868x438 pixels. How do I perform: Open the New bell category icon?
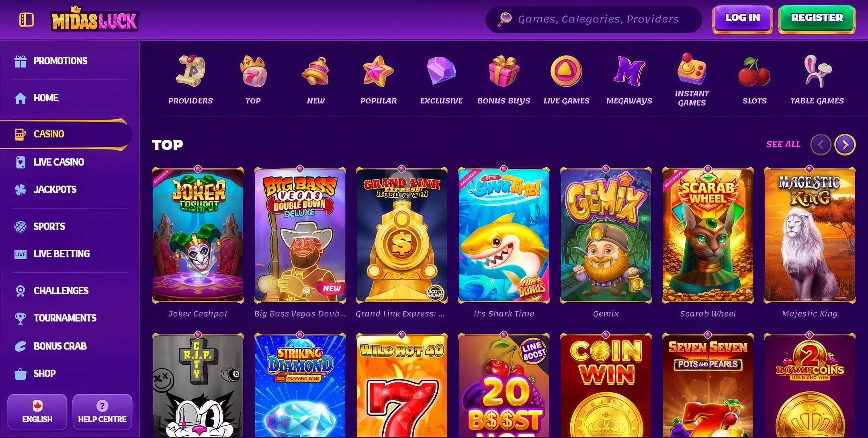(x=316, y=71)
